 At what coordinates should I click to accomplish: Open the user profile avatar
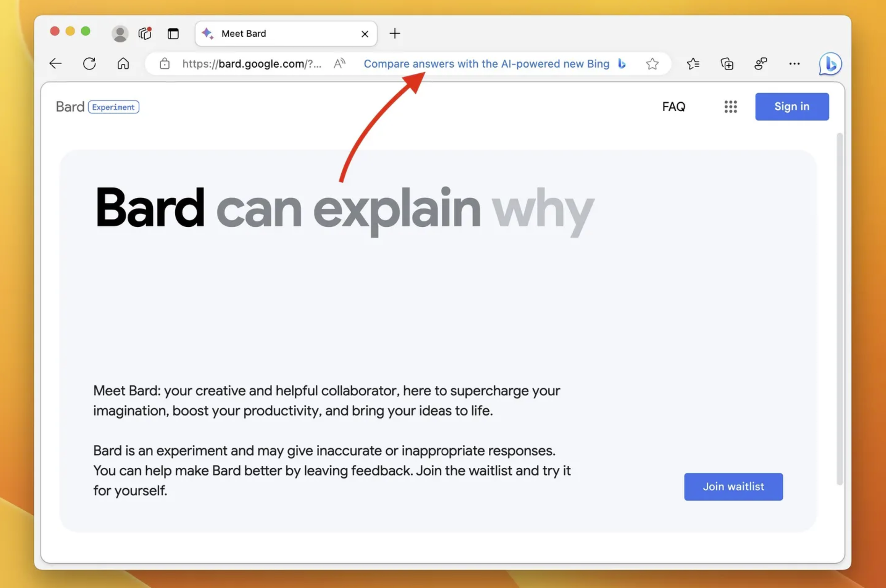pos(120,34)
